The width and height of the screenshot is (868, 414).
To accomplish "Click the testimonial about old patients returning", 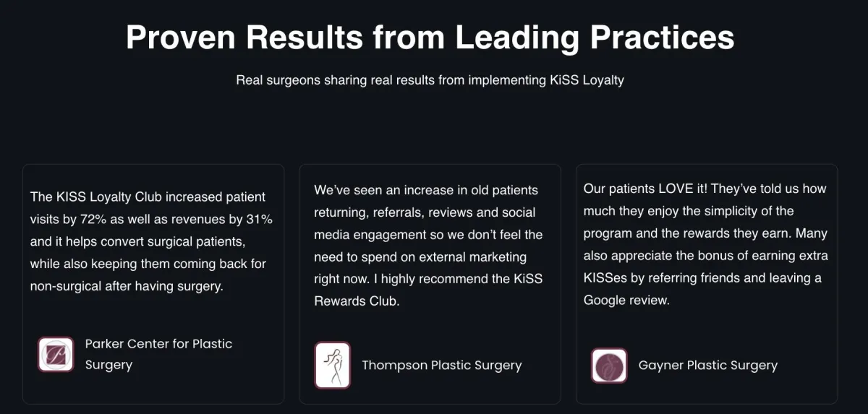I will pos(428,246).
